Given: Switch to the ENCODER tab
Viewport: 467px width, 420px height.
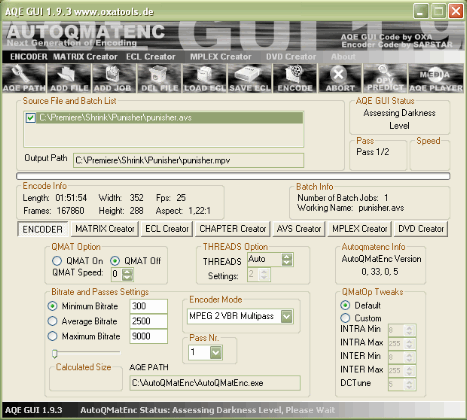Looking at the screenshot, I should pos(43,229).
